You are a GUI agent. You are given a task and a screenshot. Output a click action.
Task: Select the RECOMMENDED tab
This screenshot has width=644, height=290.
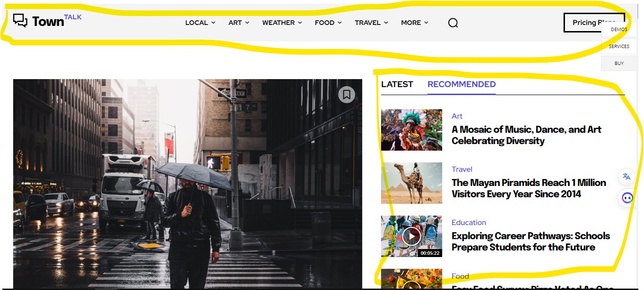461,84
